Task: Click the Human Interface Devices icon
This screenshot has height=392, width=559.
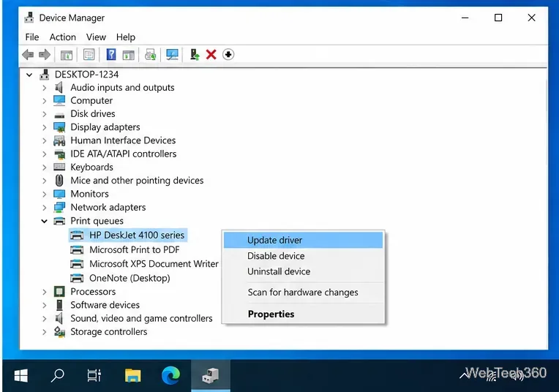Action: pyautogui.click(x=59, y=140)
